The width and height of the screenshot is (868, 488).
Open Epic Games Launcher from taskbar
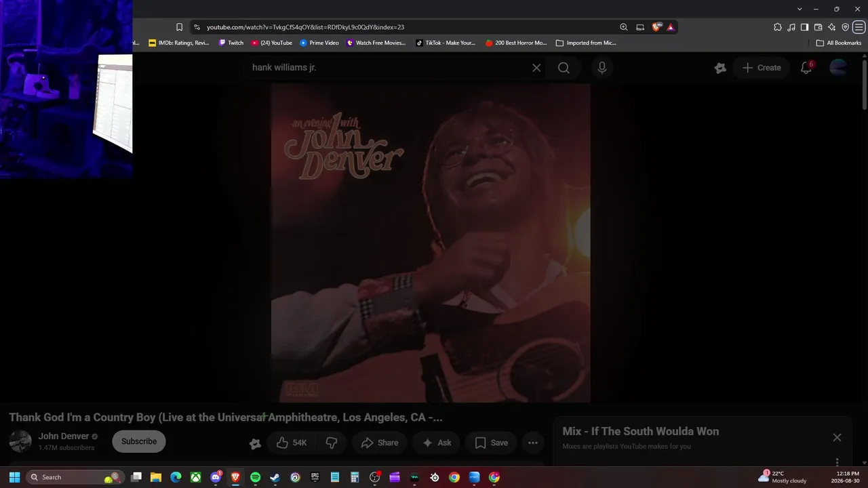(315, 477)
